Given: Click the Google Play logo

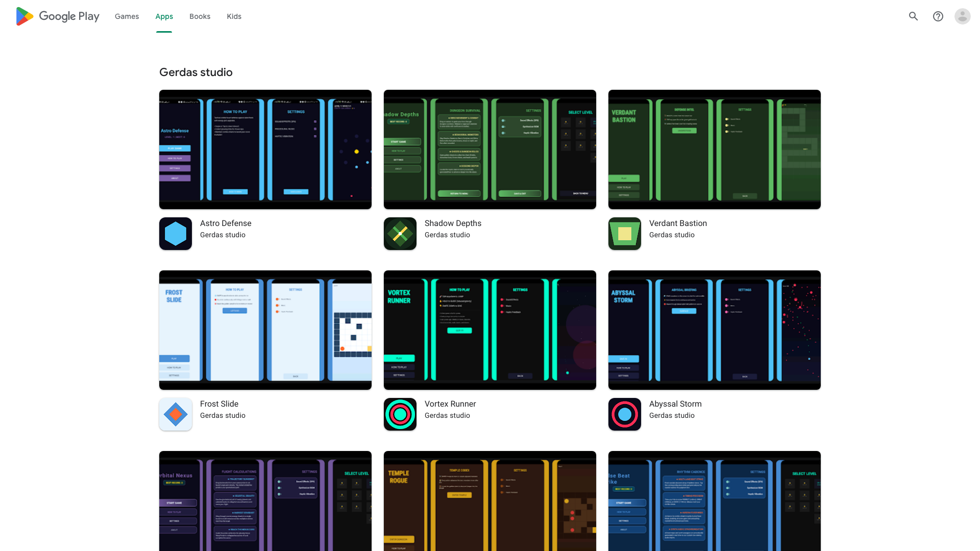Looking at the screenshot, I should 58,16.
